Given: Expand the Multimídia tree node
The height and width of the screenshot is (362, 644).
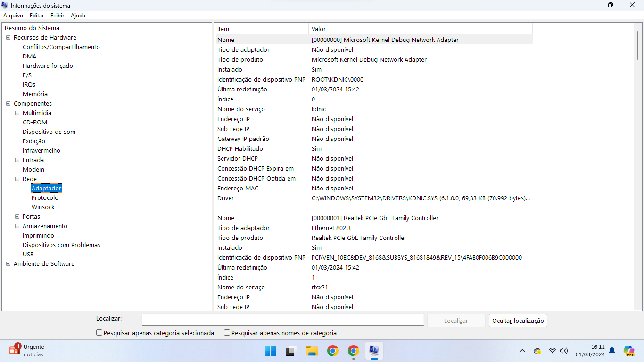Looking at the screenshot, I should coord(17,113).
